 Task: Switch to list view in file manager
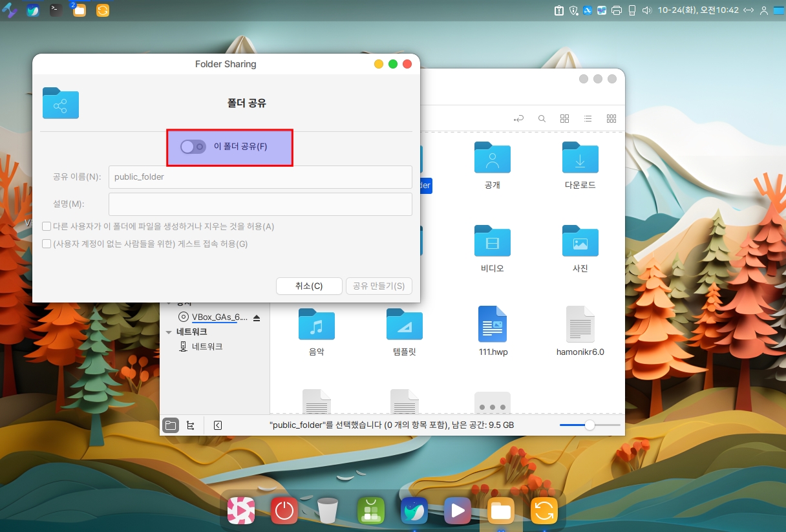[x=588, y=119]
